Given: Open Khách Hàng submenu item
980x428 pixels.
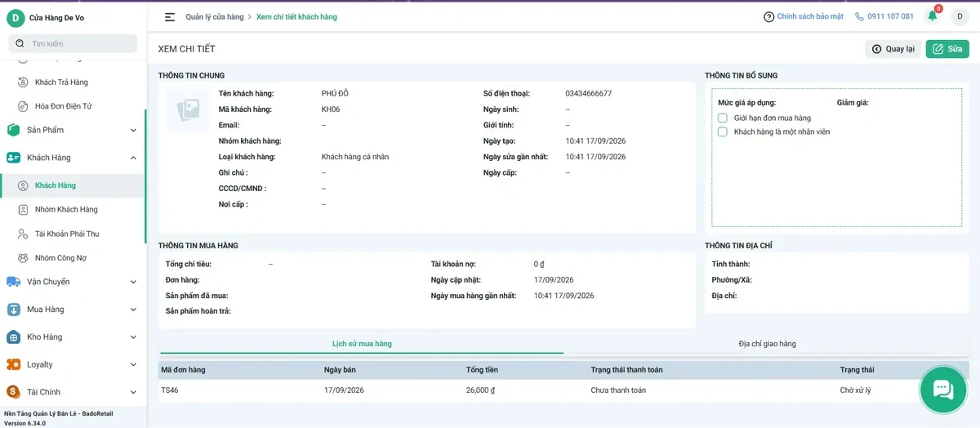Looking at the screenshot, I should [72, 185].
